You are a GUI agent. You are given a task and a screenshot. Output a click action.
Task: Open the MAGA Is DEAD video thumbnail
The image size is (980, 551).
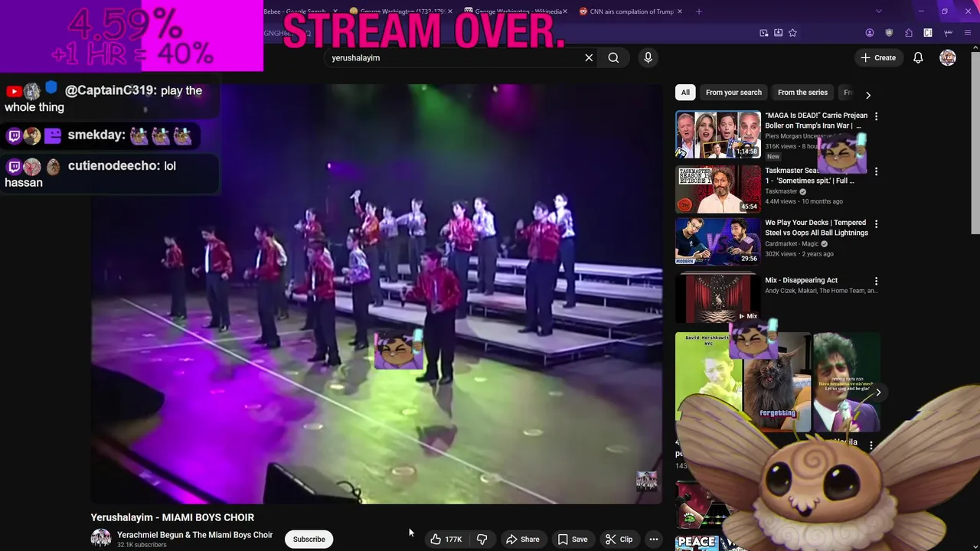click(717, 135)
